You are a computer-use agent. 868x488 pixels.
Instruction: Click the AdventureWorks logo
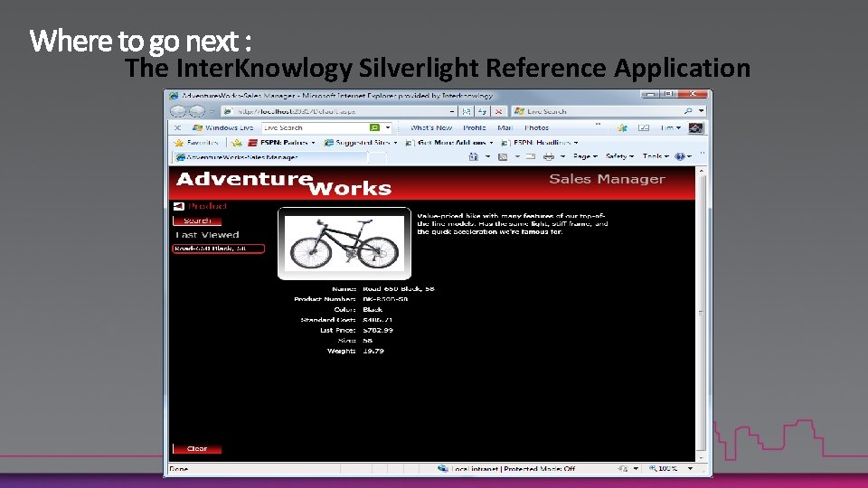283,183
